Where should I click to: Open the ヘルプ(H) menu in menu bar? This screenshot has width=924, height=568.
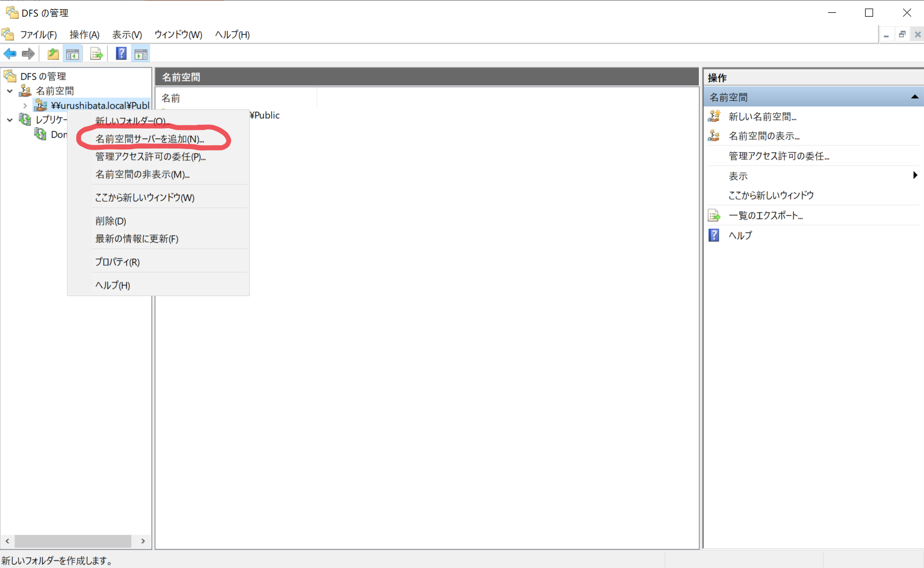pyautogui.click(x=233, y=35)
